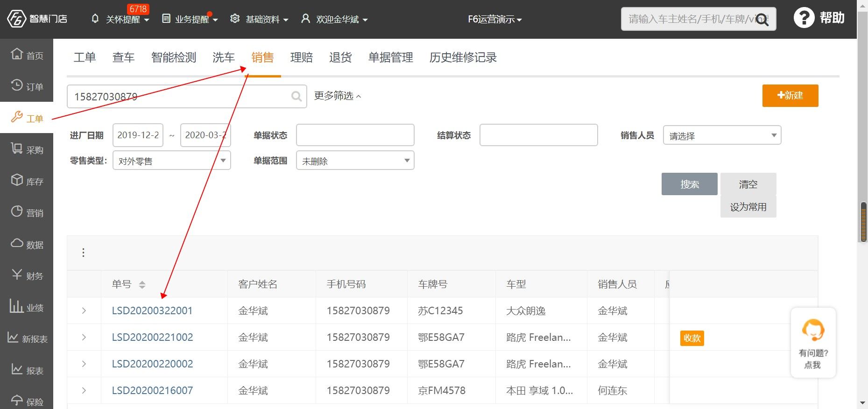This screenshot has height=409, width=868.
Task: Click the 清空 button
Action: click(748, 184)
